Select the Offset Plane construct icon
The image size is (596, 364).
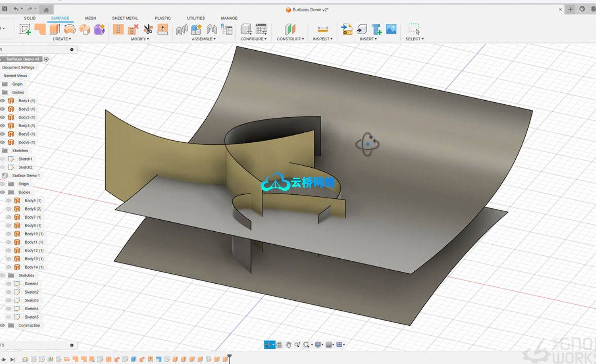pyautogui.click(x=290, y=29)
